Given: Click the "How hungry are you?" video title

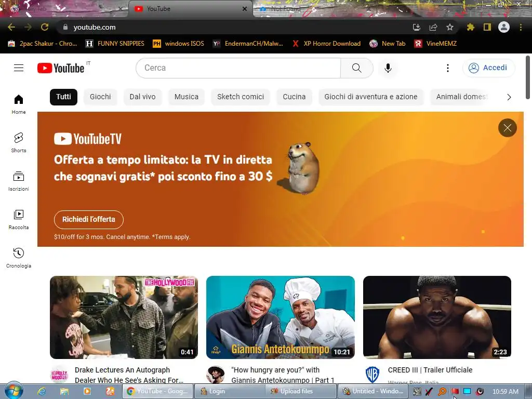Looking at the screenshot, I should [283, 375].
